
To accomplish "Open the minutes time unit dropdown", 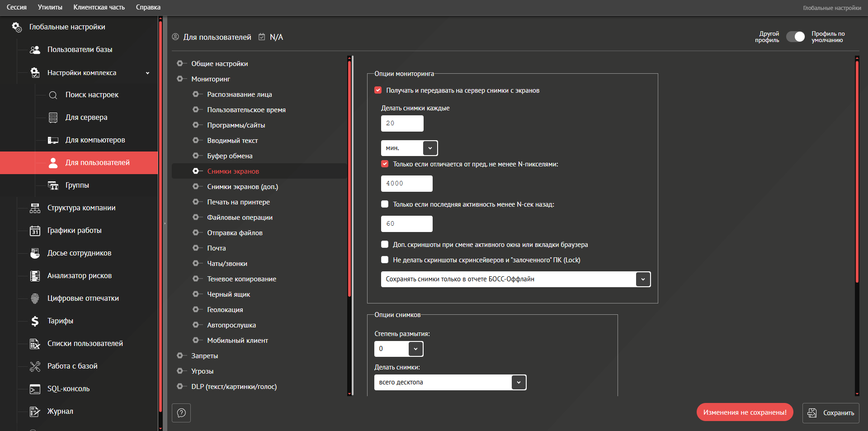I will 429,148.
